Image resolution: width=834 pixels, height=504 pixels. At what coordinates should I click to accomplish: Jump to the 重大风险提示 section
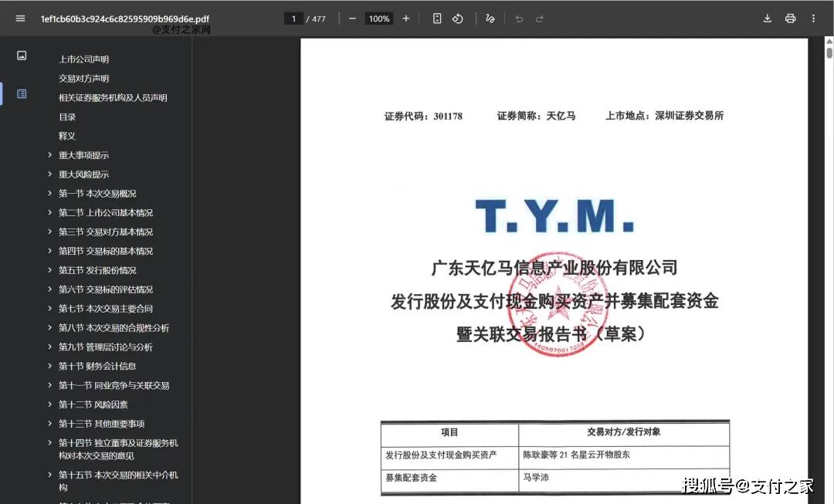85,174
